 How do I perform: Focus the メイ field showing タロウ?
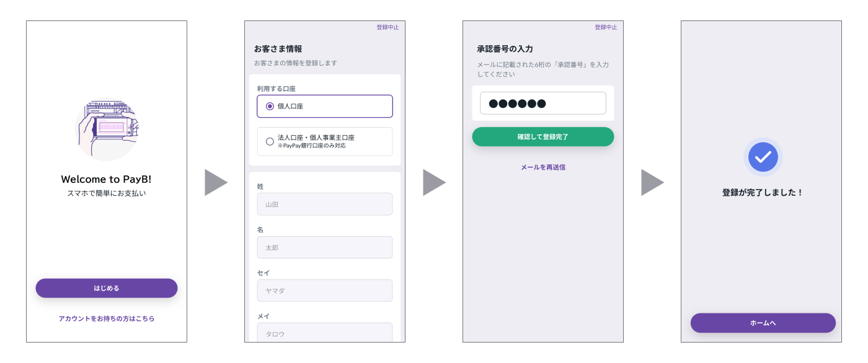tap(325, 333)
